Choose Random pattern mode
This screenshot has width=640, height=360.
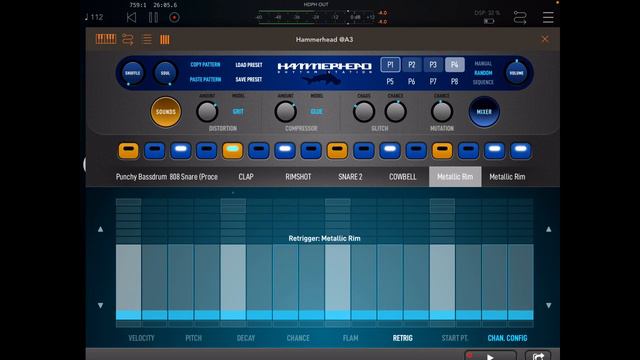tap(483, 73)
